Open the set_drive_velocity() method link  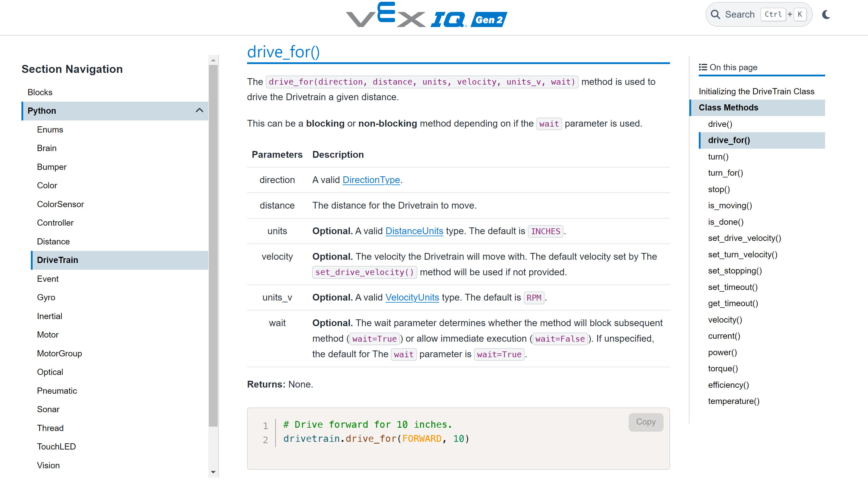(x=364, y=272)
